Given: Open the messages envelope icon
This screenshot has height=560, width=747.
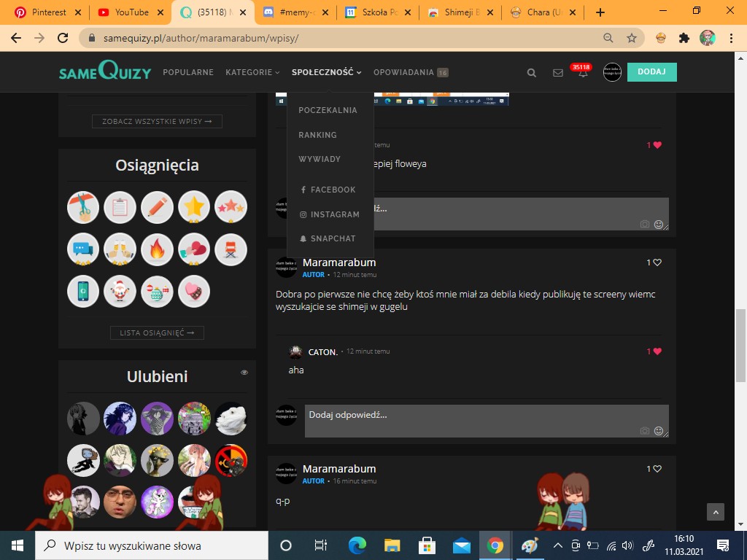Looking at the screenshot, I should coord(558,73).
